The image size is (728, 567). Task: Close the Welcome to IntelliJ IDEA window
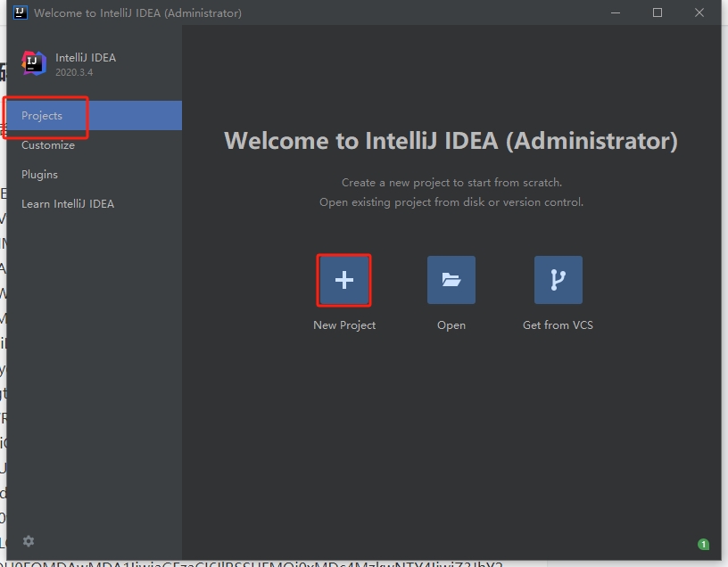pyautogui.click(x=699, y=12)
